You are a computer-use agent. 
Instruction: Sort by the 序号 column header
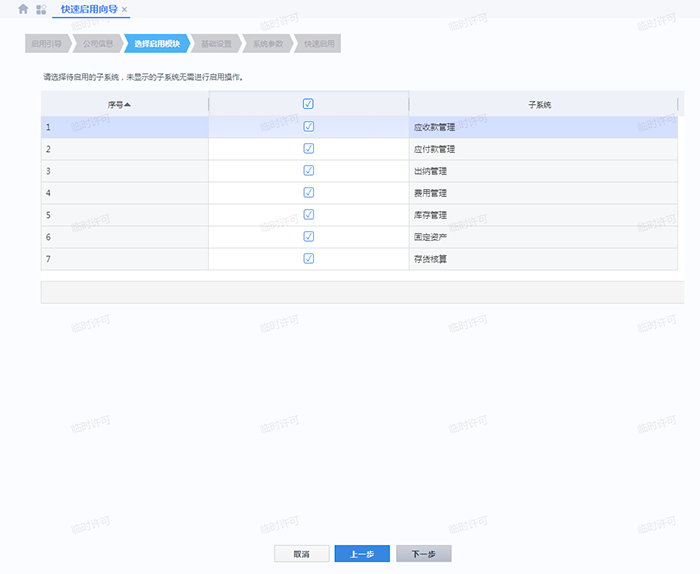click(119, 104)
